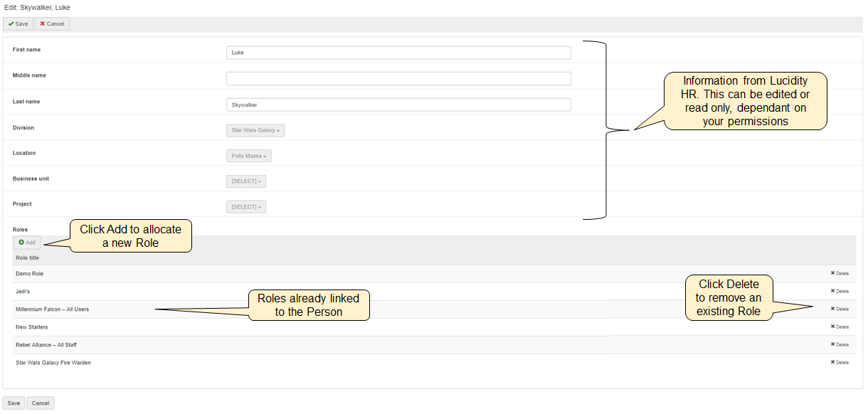Image resolution: width=868 pixels, height=414 pixels.
Task: Select the Role title column header
Action: pos(28,258)
